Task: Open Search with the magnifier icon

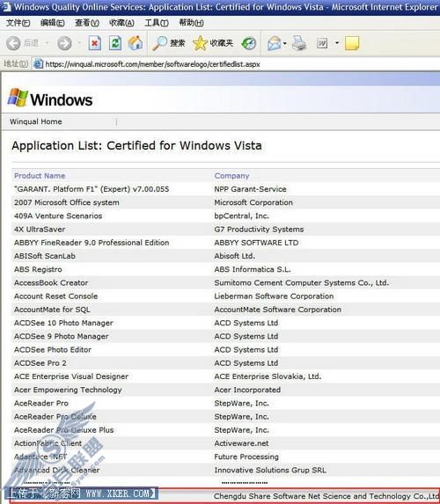Action: click(159, 43)
